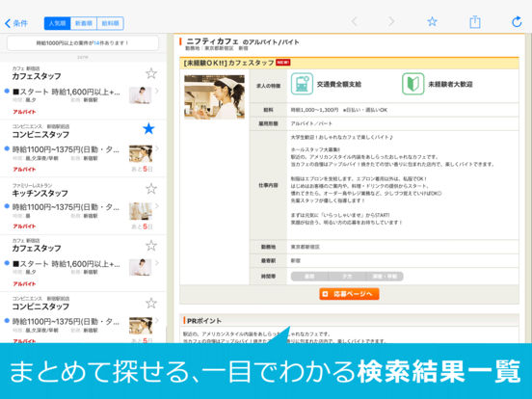Open topmost カフェスタッフ listing title
Image resolution: width=532 pixels, height=399 pixels.
(37, 76)
